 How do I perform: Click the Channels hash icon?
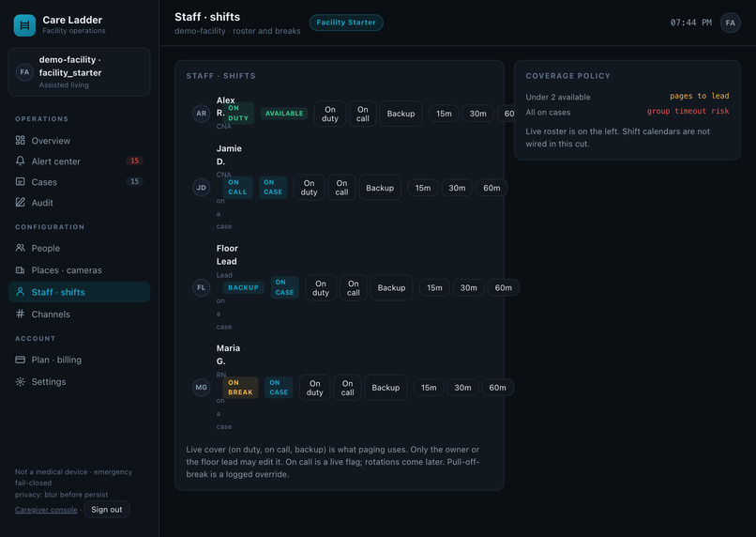tap(21, 315)
